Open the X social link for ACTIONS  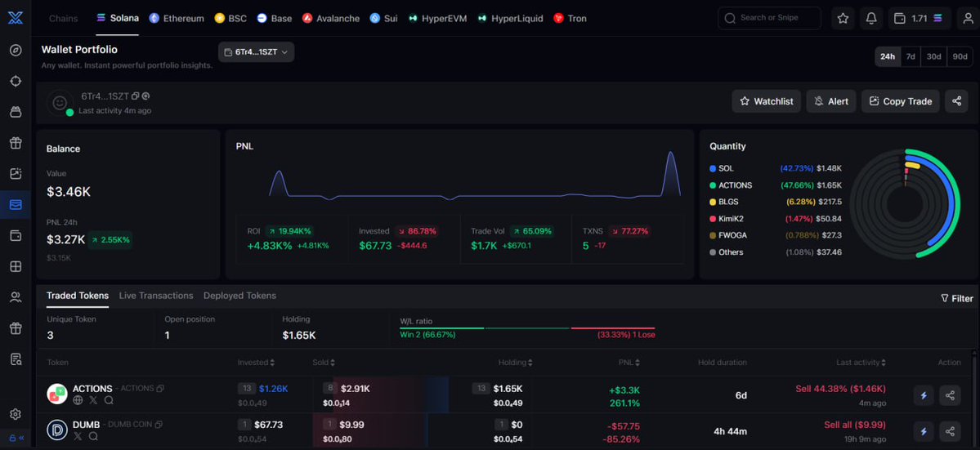click(94, 400)
